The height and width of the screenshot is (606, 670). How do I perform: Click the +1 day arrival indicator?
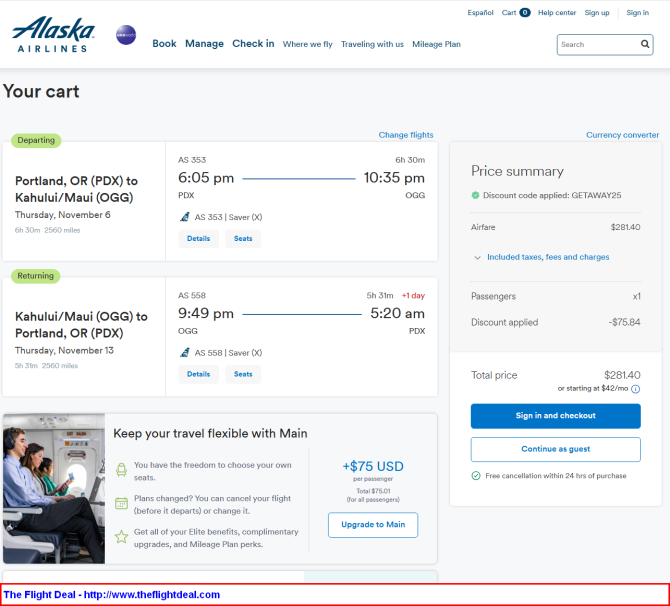click(413, 295)
